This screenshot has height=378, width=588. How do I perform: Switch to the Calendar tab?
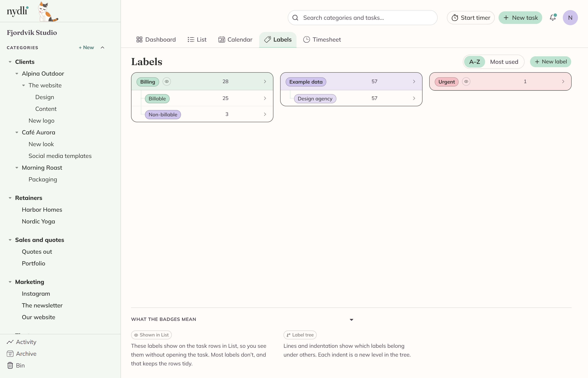[x=235, y=39]
